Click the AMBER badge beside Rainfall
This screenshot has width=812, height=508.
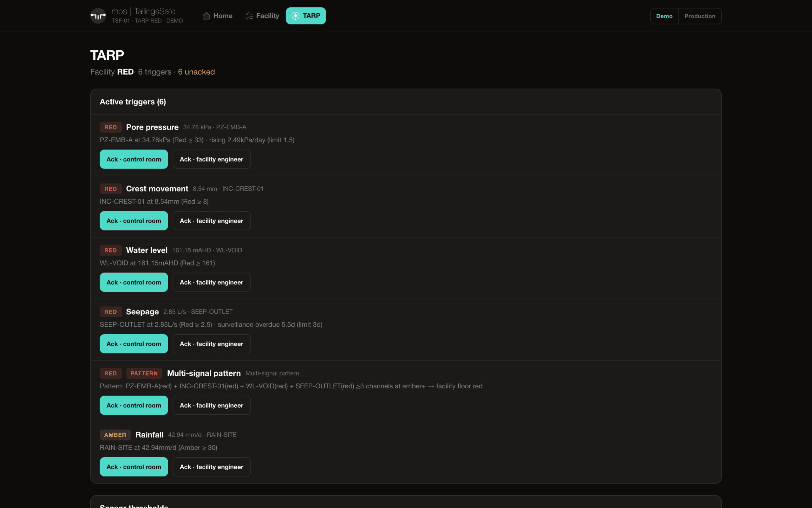click(115, 435)
